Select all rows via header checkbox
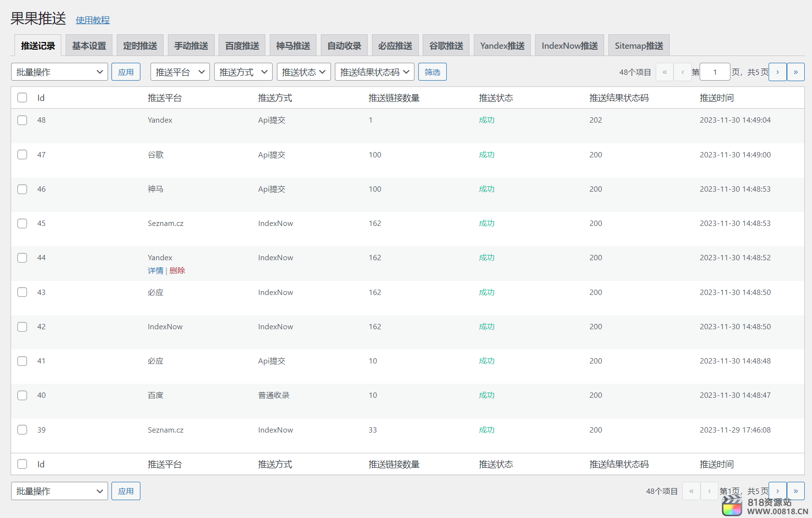The height and width of the screenshot is (518, 812). (x=22, y=98)
